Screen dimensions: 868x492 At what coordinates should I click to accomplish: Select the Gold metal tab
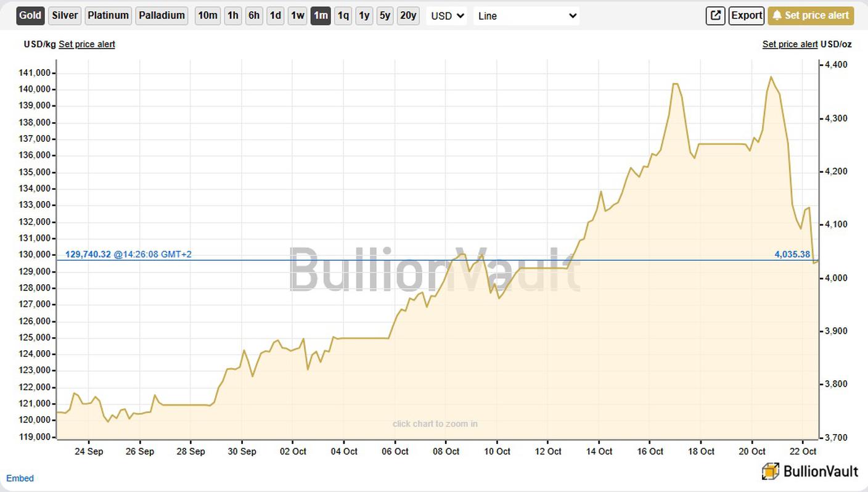pos(30,15)
